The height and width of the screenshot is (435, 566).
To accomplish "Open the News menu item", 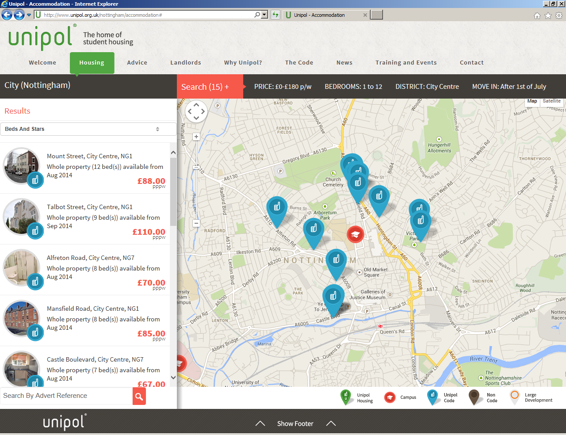I will 344,62.
